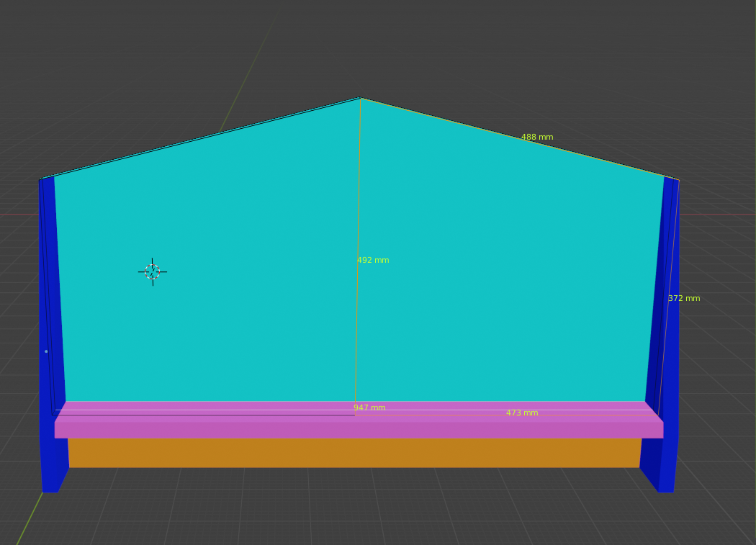Select the front face of pink shelf
Image resolution: width=756 pixels, height=545 pixels.
tap(359, 430)
